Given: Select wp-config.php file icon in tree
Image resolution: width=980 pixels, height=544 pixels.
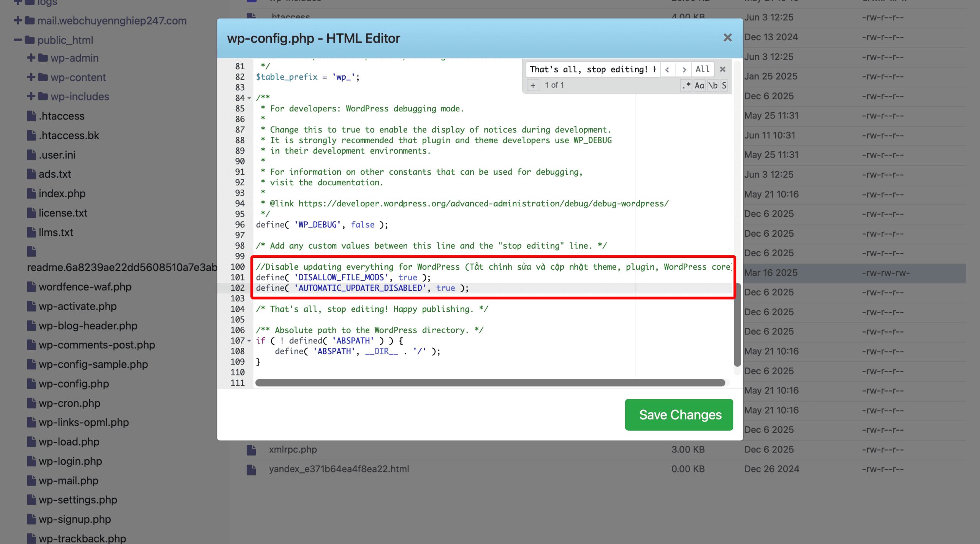Looking at the screenshot, I should (x=31, y=383).
